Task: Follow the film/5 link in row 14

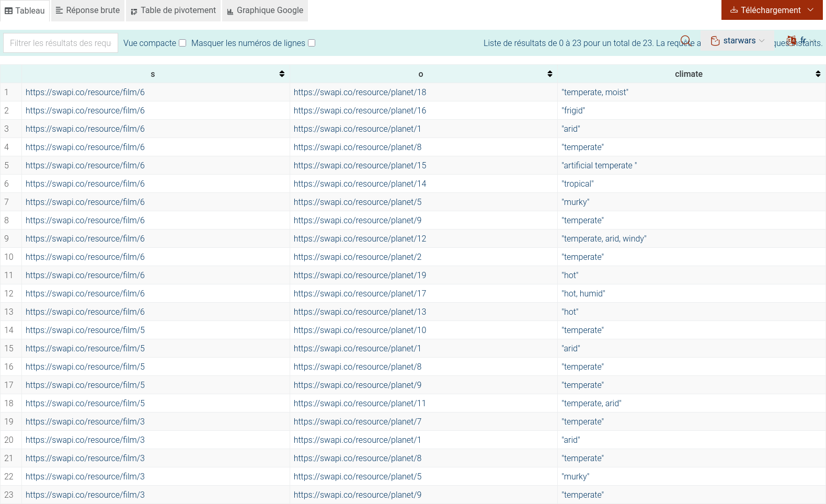Action: (x=85, y=330)
